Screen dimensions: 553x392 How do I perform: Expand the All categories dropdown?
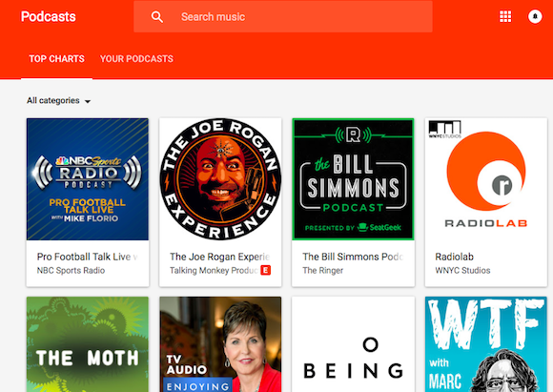58,100
